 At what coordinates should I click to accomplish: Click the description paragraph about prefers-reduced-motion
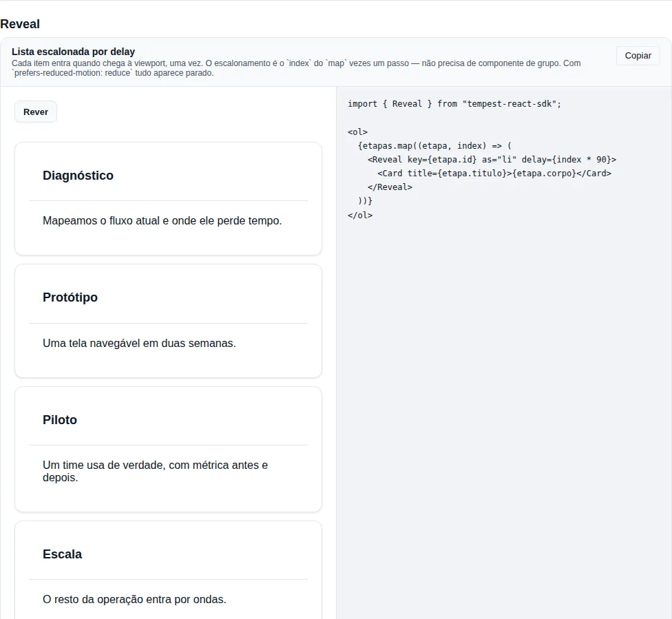(x=296, y=68)
